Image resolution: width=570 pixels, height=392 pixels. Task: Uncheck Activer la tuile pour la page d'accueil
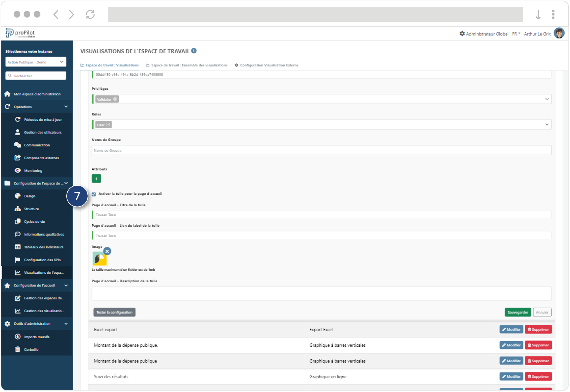click(x=94, y=194)
